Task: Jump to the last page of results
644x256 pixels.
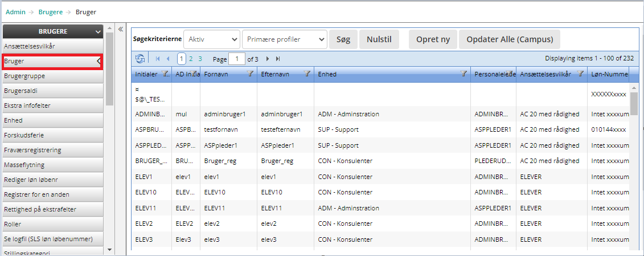Action: point(278,59)
